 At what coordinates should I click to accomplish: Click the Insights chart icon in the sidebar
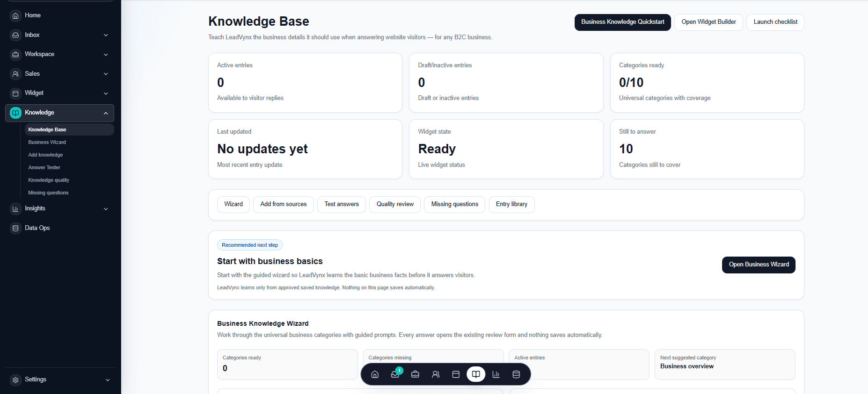click(x=15, y=209)
